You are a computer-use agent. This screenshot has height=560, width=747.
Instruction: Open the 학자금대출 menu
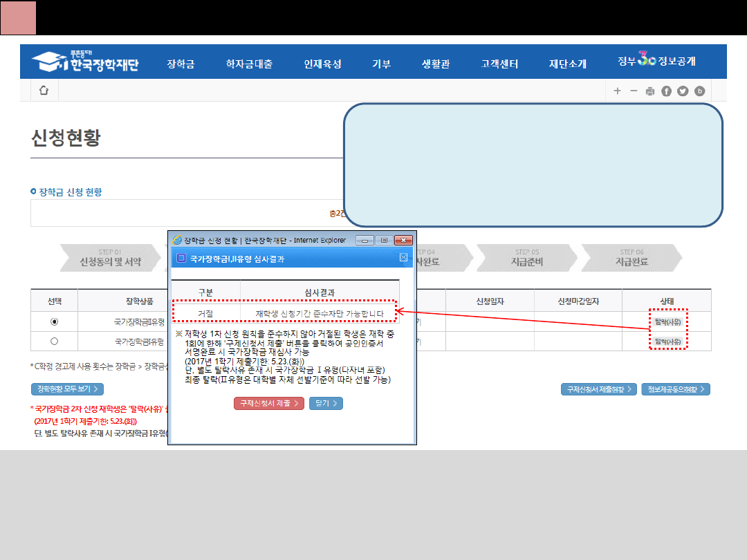[x=249, y=64]
